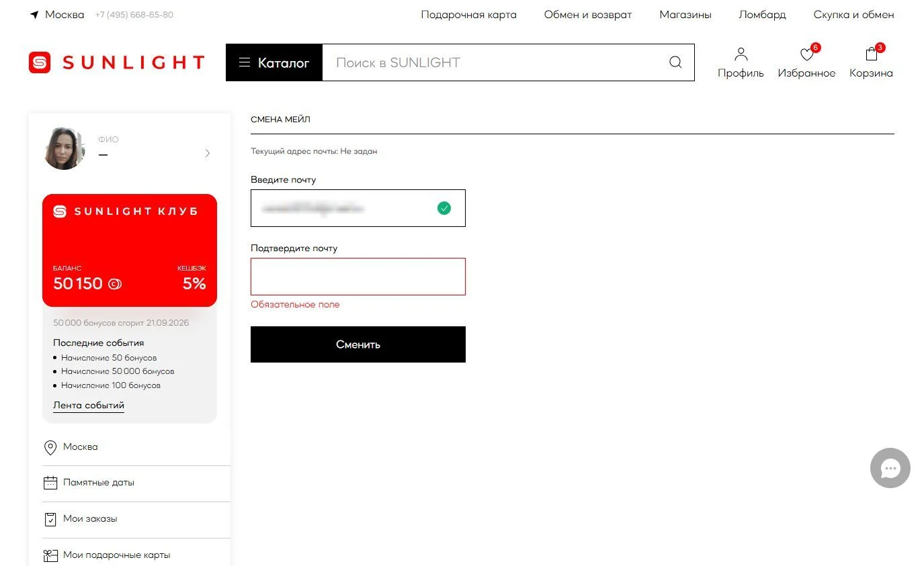The height and width of the screenshot is (566, 924).
Task: Open the chat bubble widget
Action: (x=890, y=468)
